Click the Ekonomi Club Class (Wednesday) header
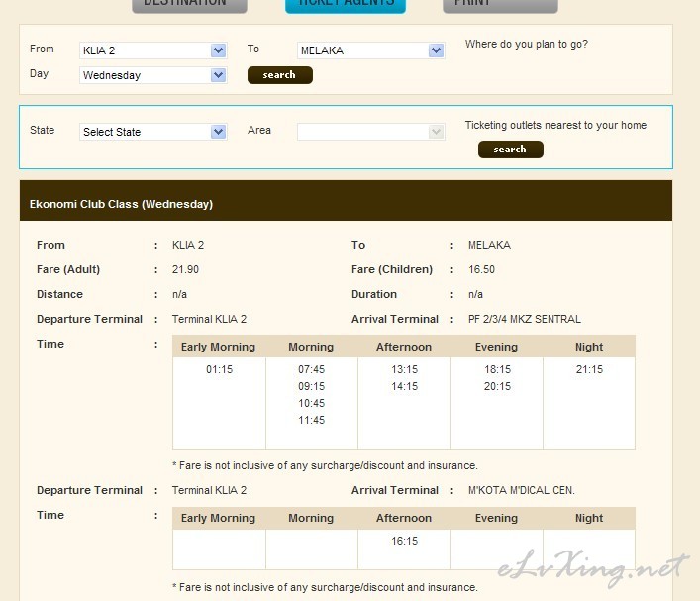The height and width of the screenshot is (601, 700). click(121, 205)
